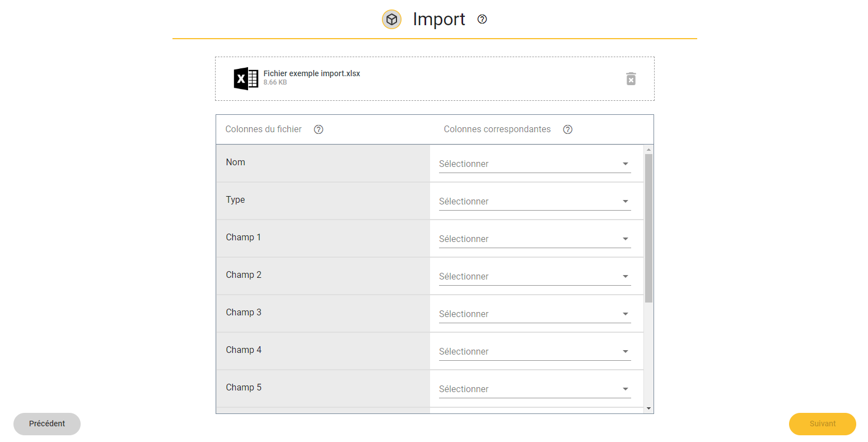The height and width of the screenshot is (442, 868).
Task: Open the Sélectionner dropdown for Champ 2
Action: (535, 276)
